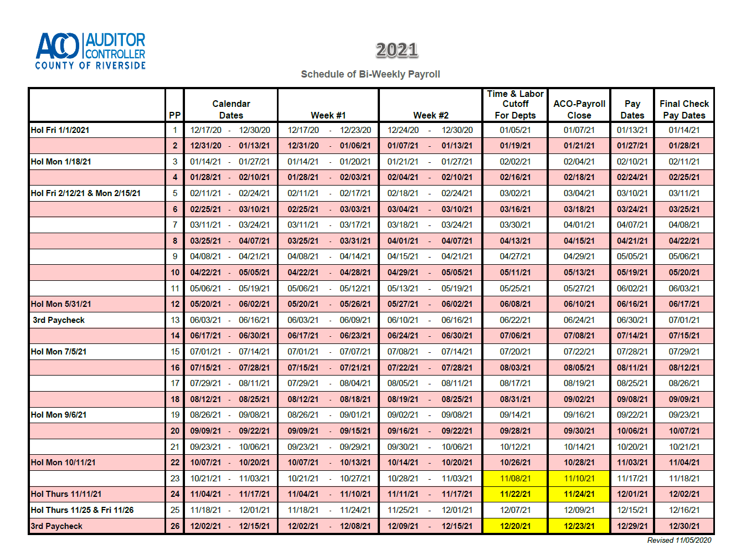
Task: Click the Final Check Pay Dates header
Action: click(x=684, y=110)
